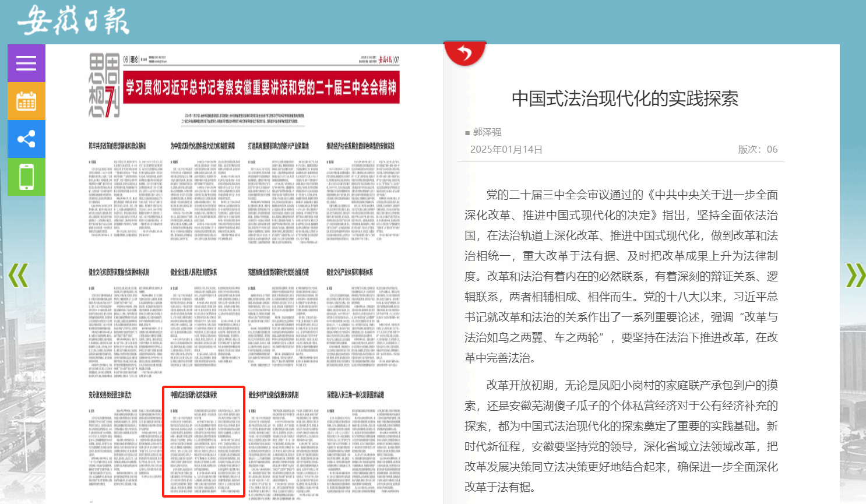This screenshot has height=504, width=866.
Task: Open article 完整准确全面贯彻新时代党的治疆方略
Action: point(279,272)
